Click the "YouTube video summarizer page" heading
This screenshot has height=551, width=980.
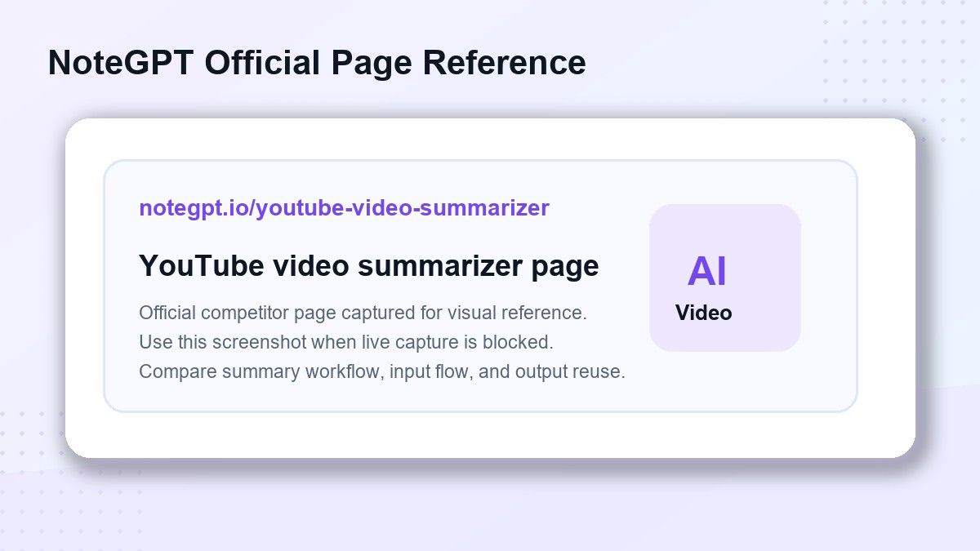point(369,266)
